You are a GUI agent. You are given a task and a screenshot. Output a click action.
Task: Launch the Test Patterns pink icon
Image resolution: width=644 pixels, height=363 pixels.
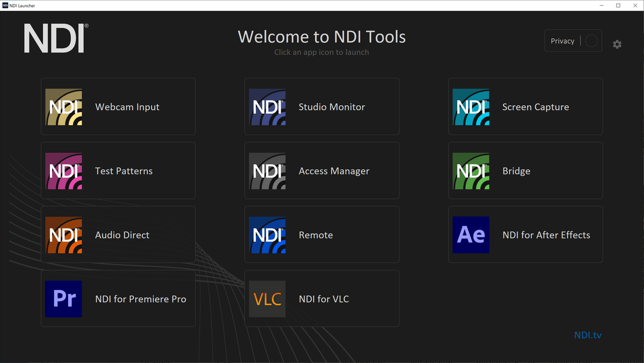tap(63, 171)
